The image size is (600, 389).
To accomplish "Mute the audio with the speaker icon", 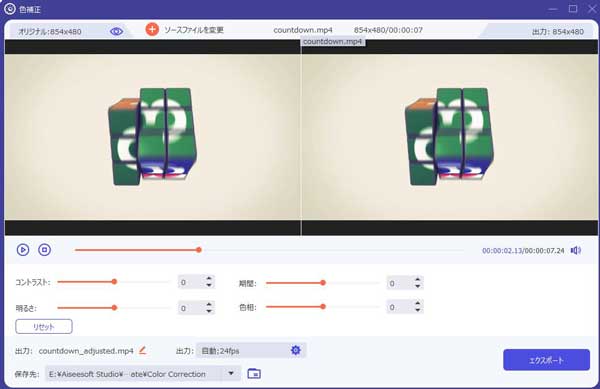I will pyautogui.click(x=576, y=250).
